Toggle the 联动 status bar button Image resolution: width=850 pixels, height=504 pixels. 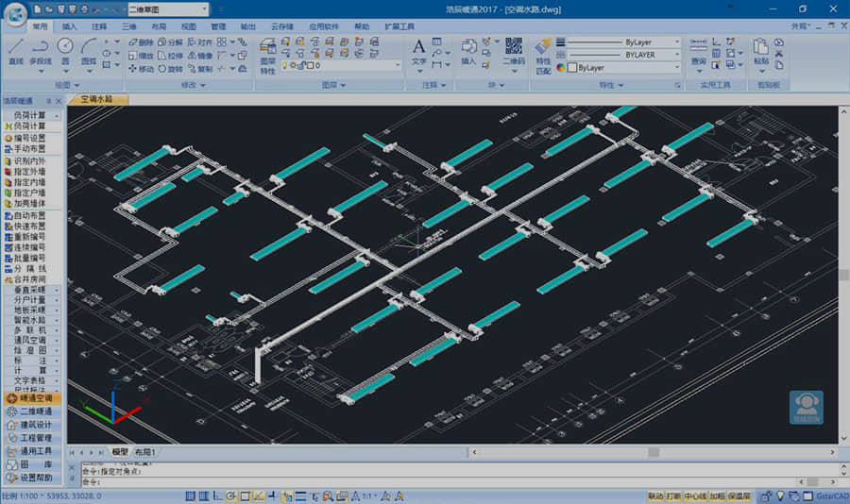[655, 496]
